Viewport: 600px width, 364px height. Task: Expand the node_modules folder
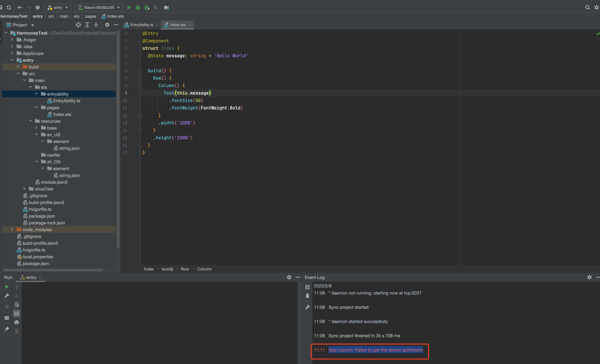tap(12, 229)
